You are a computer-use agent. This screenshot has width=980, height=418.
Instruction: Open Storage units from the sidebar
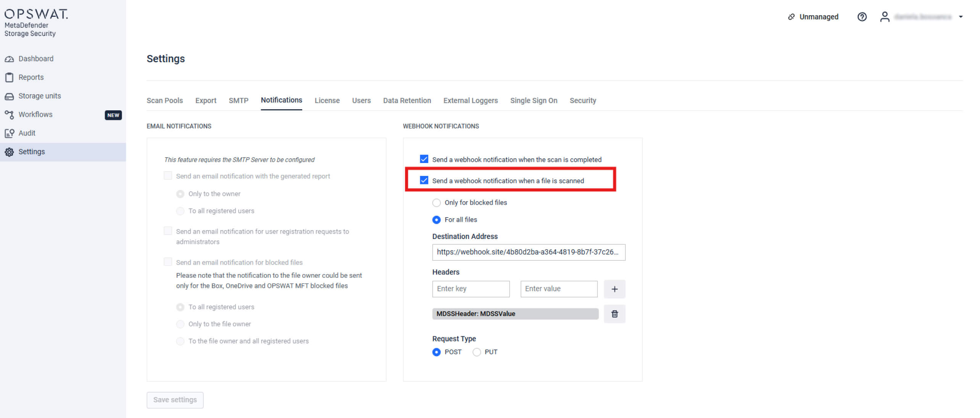pos(10,96)
